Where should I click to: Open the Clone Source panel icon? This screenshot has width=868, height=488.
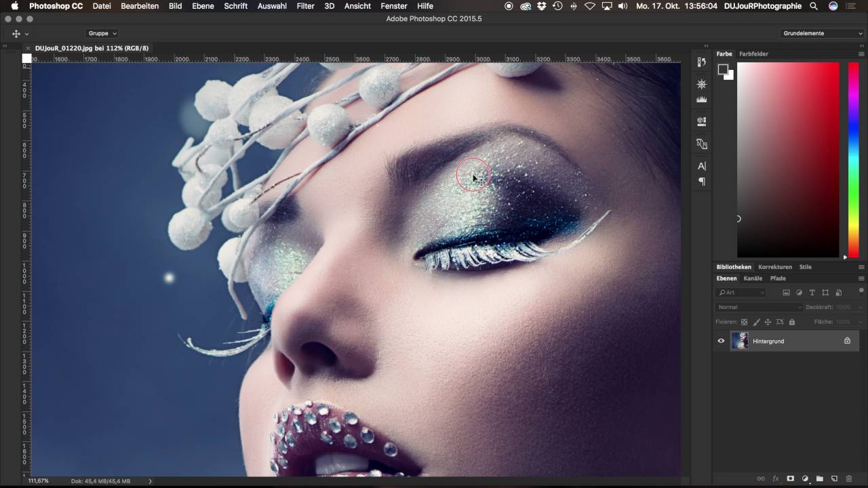[x=702, y=144]
